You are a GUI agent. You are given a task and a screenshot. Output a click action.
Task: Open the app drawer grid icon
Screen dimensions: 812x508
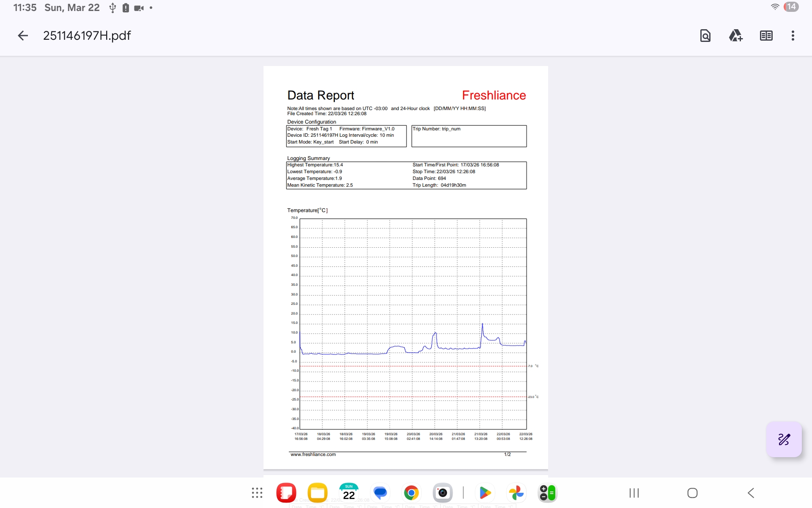[x=257, y=493]
